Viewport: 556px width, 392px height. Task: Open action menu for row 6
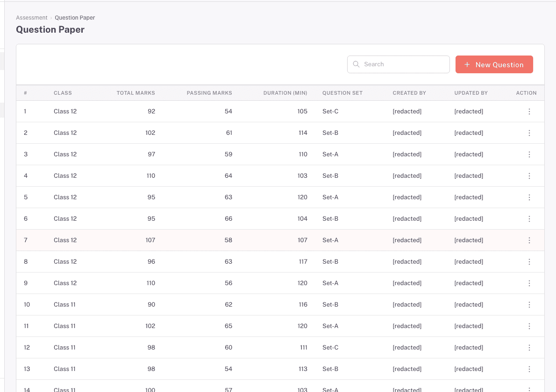coord(529,219)
